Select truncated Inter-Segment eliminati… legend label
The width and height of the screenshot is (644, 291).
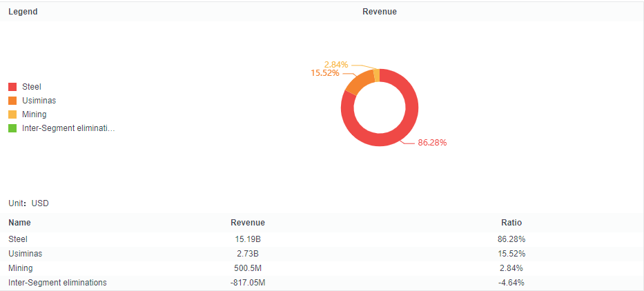pos(68,128)
